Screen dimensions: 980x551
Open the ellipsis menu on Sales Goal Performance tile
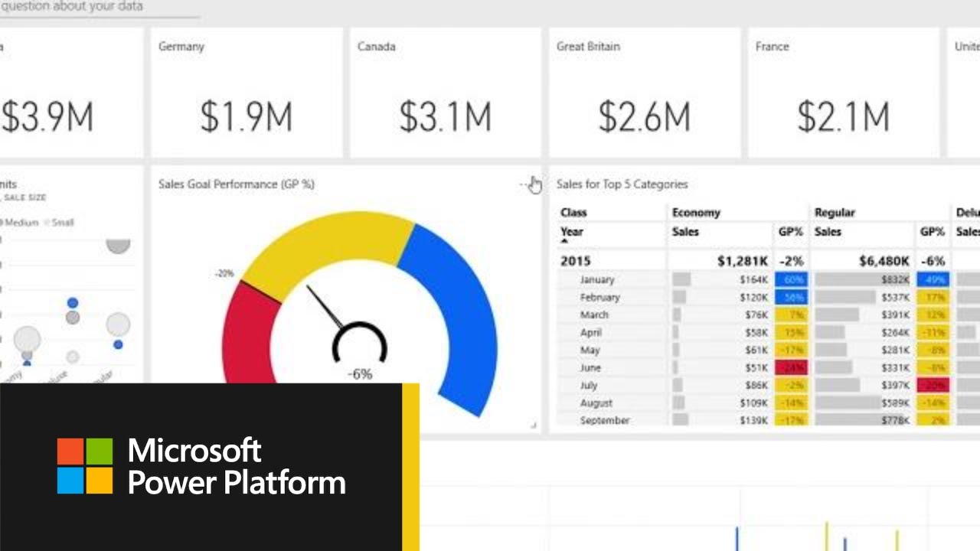coord(525,184)
